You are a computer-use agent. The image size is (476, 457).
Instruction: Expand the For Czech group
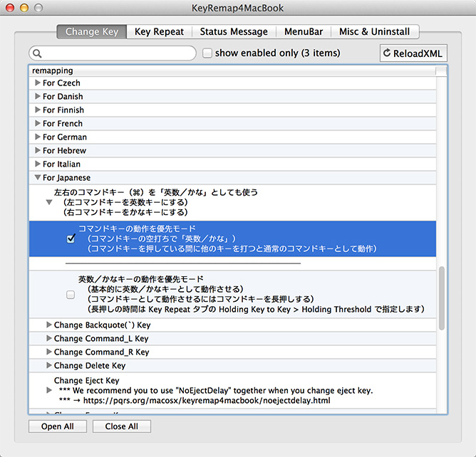[38, 83]
